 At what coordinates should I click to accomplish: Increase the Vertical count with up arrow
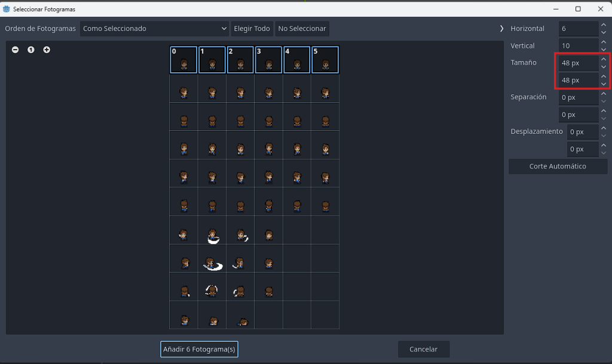click(604, 42)
